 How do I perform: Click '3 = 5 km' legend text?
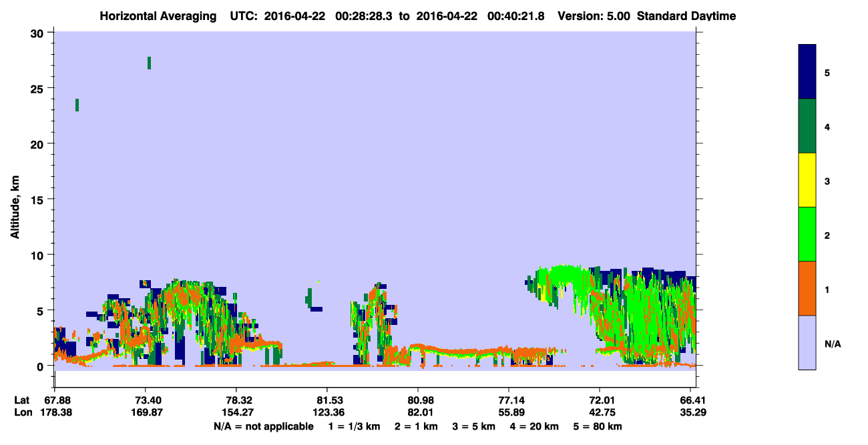tap(473, 426)
